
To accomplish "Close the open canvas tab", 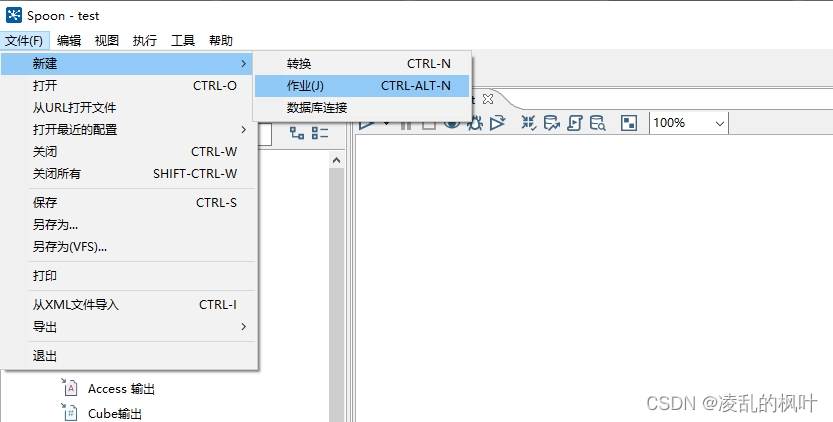I will tap(488, 99).
